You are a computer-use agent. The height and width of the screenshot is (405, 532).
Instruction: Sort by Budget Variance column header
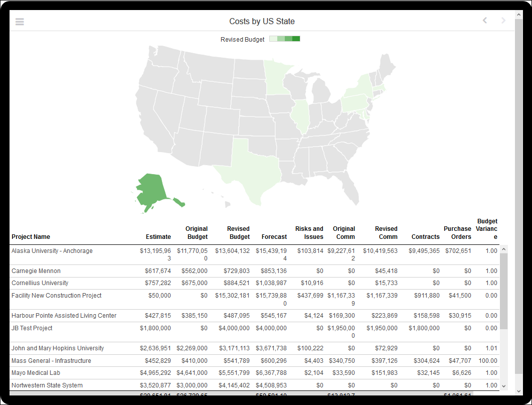(x=487, y=229)
